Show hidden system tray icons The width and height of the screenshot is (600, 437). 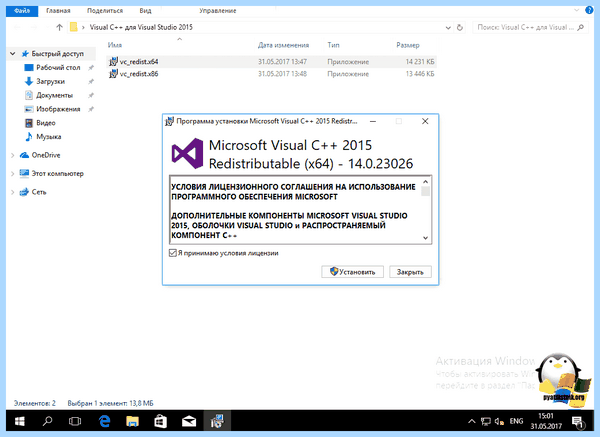(472, 421)
